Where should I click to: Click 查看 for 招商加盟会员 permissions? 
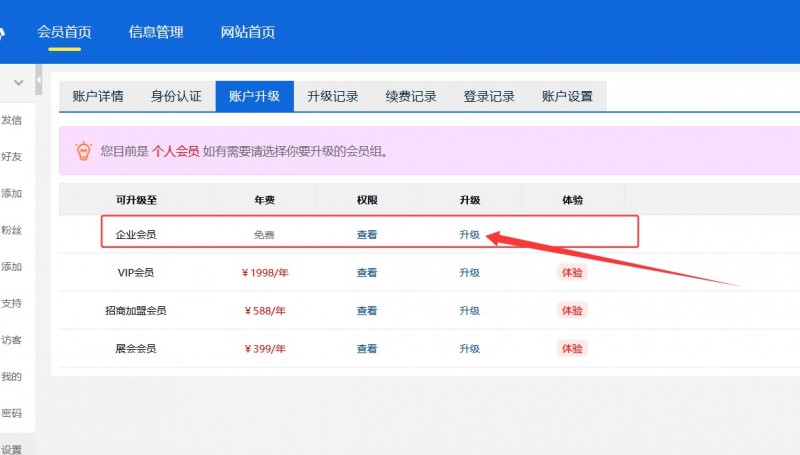coord(367,311)
